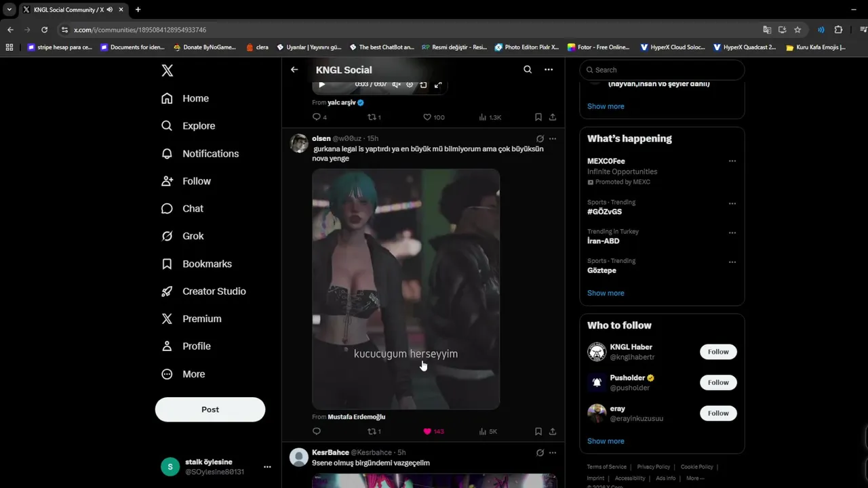Expand the yalc arşiv video to fullscreen

(438, 85)
